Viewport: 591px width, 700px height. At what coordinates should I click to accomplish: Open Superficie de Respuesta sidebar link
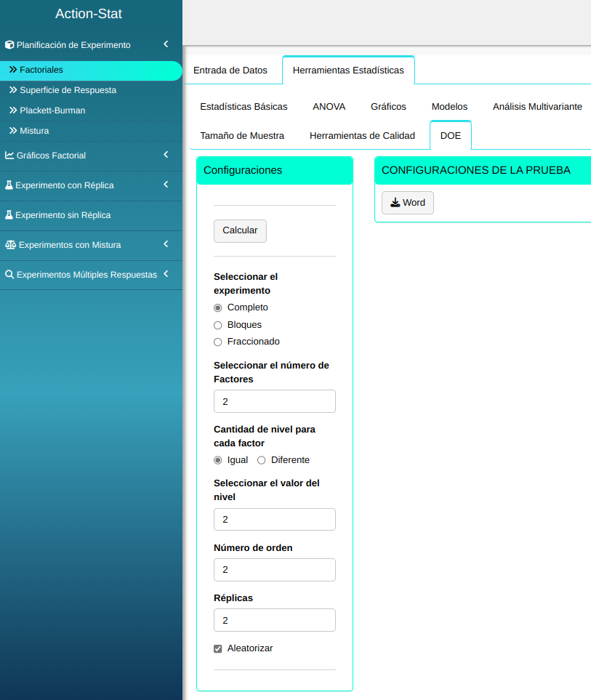tap(68, 90)
